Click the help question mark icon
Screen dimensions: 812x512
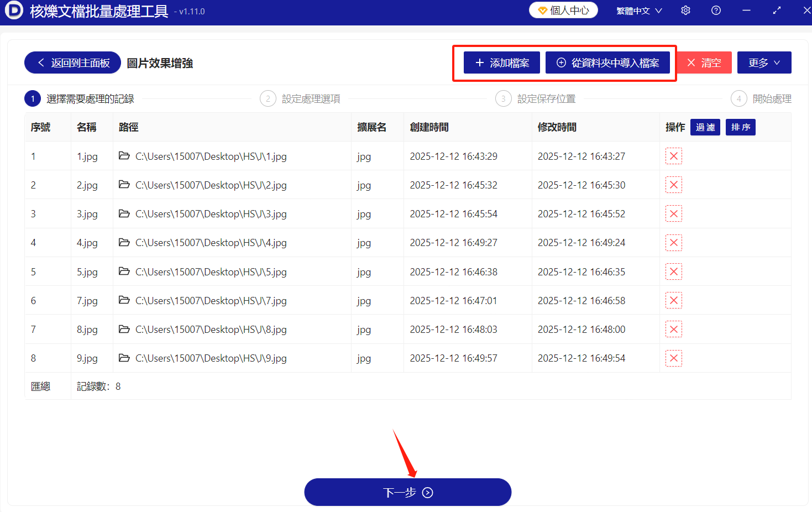pos(716,10)
